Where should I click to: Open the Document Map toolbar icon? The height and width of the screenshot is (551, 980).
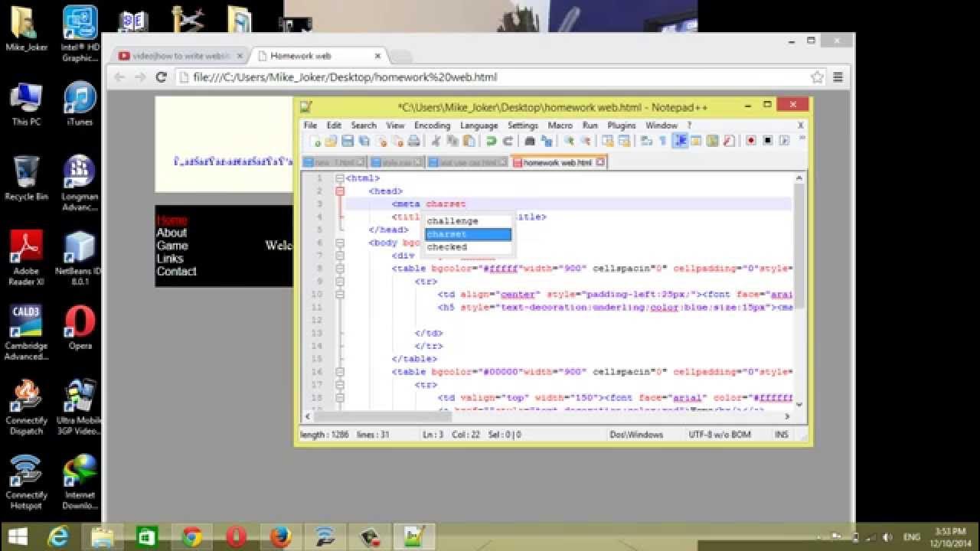711,141
